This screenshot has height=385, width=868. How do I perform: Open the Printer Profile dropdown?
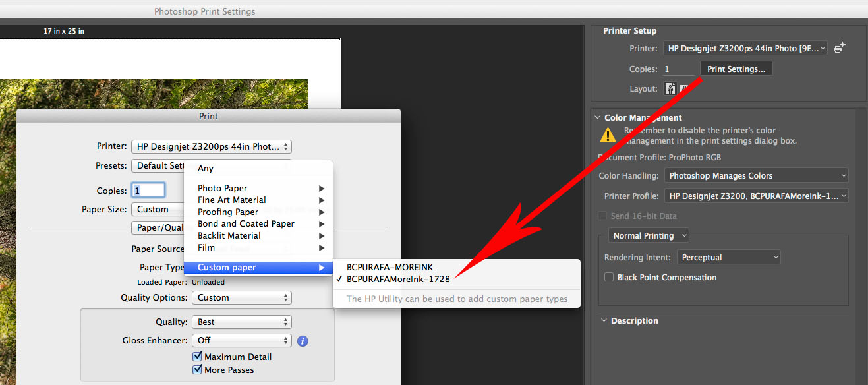click(x=756, y=196)
